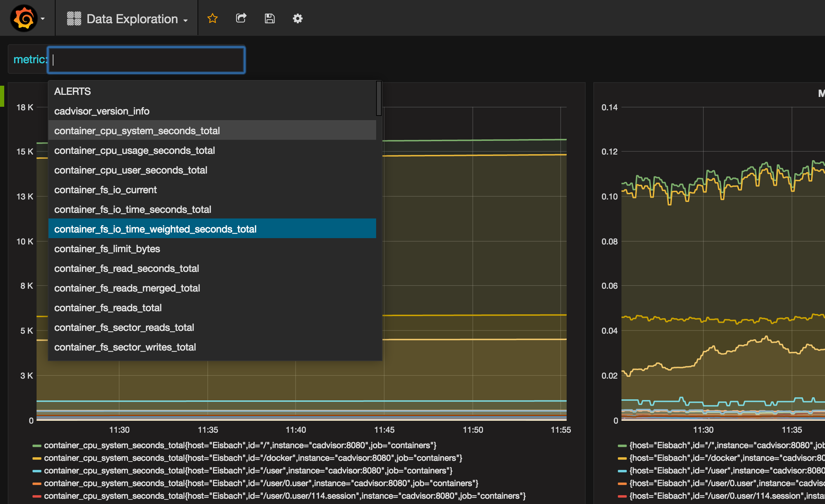
Task: Click the dashboard grid icon
Action: (x=74, y=19)
